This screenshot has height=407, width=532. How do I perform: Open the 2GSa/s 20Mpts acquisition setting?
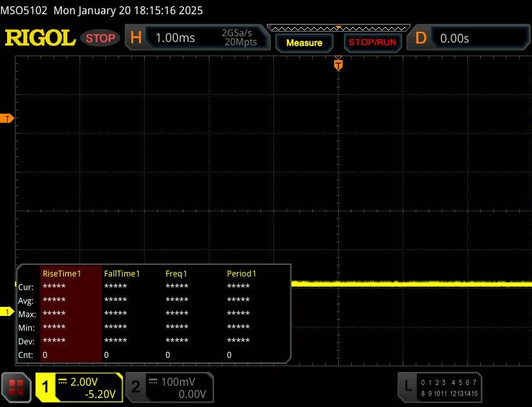coord(239,38)
